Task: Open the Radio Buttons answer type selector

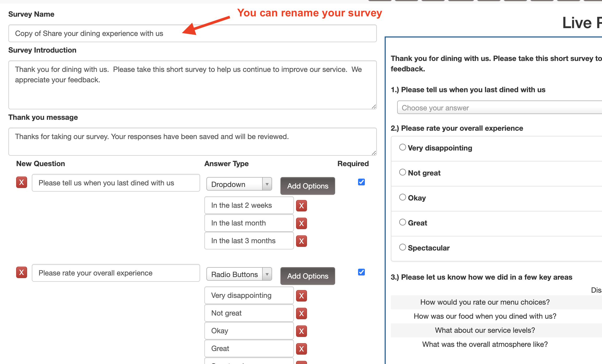Action: [x=239, y=274]
